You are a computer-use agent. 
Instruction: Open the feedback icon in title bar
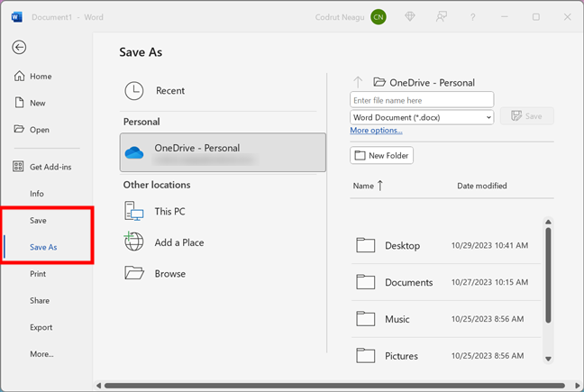[x=442, y=17]
